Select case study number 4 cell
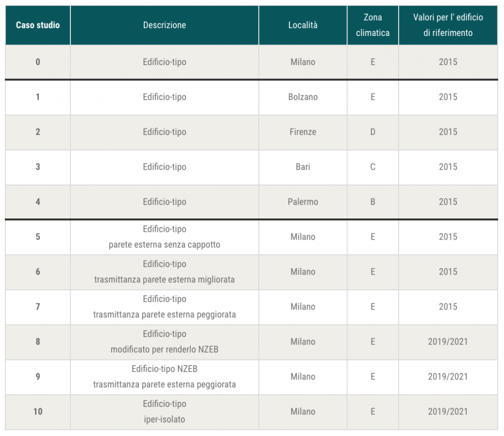This screenshot has width=504, height=436. pos(38,202)
